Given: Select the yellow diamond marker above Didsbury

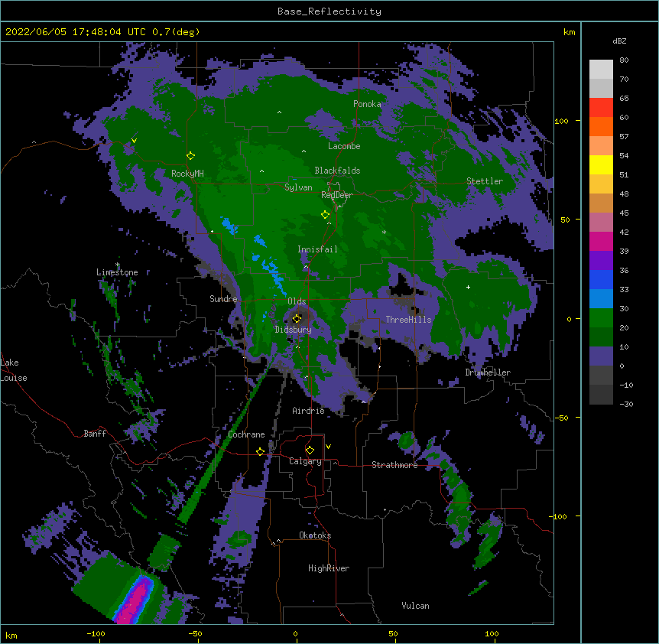Looking at the screenshot, I should pos(297,318).
